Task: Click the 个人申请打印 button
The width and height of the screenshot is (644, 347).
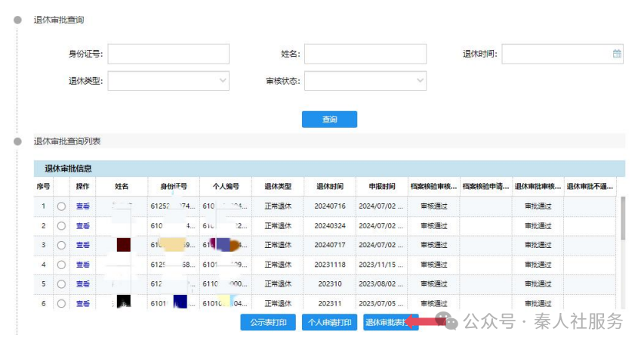Action: 329,322
